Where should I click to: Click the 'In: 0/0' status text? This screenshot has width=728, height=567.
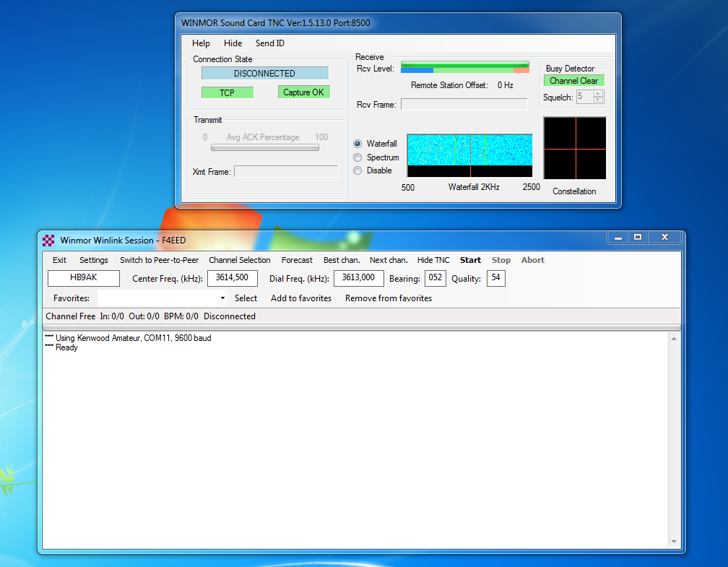pos(112,316)
